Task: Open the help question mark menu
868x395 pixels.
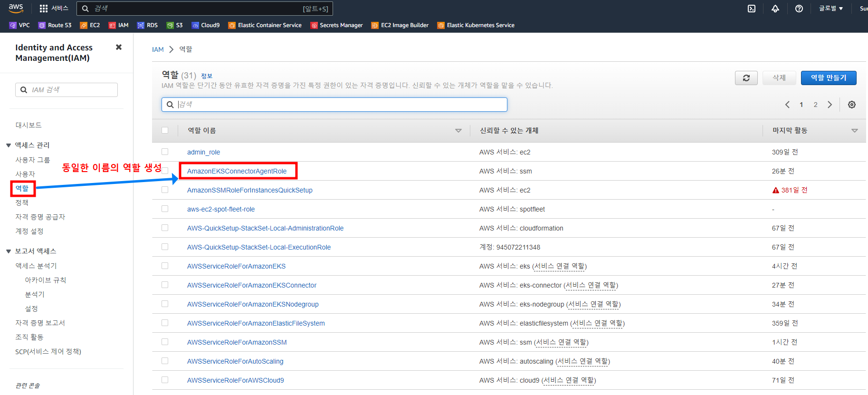Action: (x=799, y=9)
